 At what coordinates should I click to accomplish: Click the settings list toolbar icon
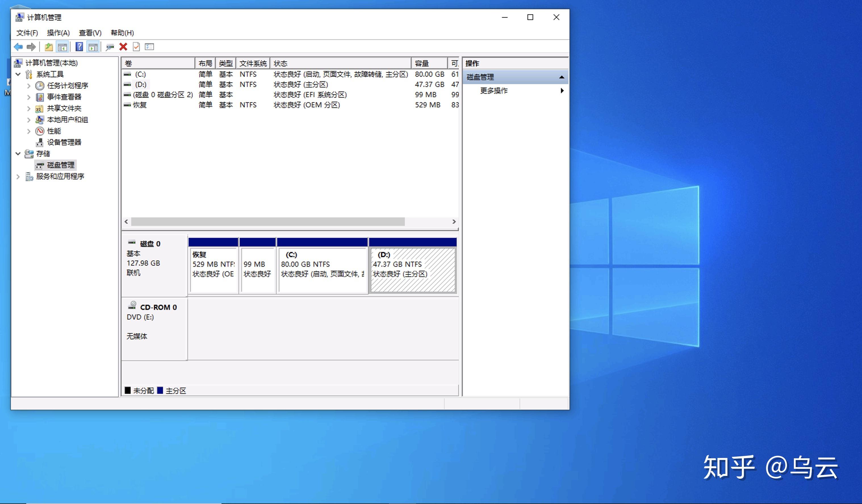pos(149,47)
